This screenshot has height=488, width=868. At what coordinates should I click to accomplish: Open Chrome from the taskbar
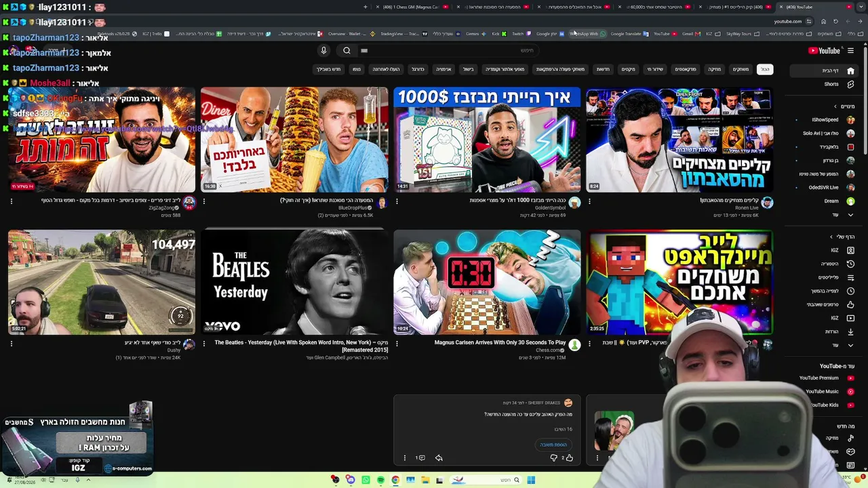coord(395,480)
